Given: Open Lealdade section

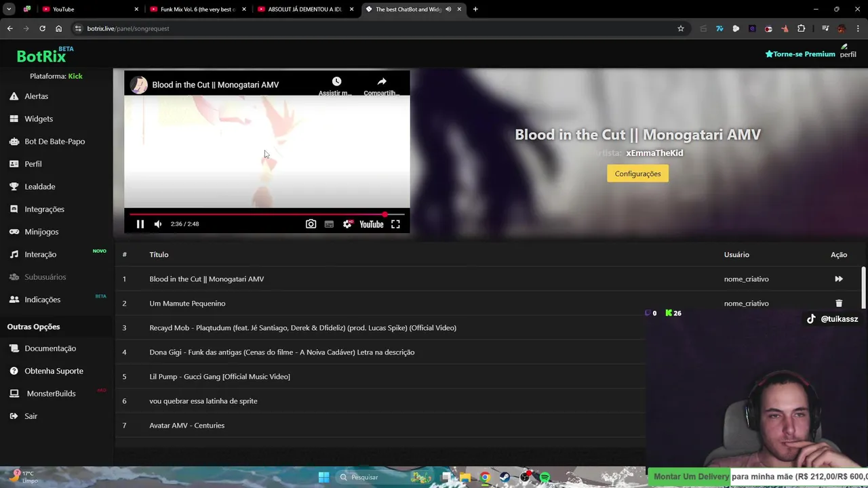Looking at the screenshot, I should tap(39, 186).
